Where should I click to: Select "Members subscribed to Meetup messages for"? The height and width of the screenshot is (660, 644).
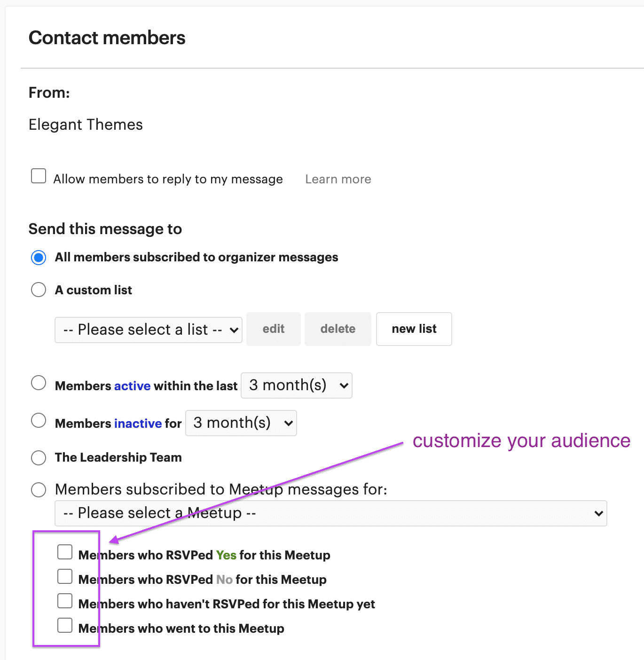click(39, 489)
